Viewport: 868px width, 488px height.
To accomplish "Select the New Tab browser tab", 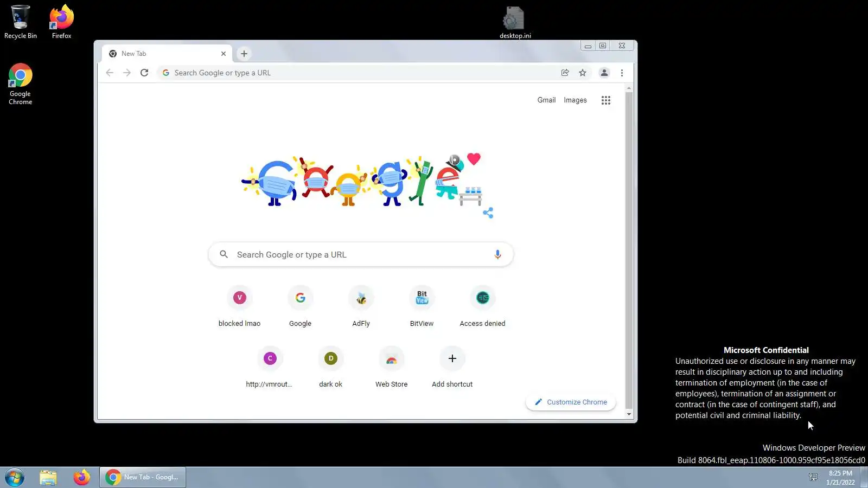I will (x=167, y=54).
